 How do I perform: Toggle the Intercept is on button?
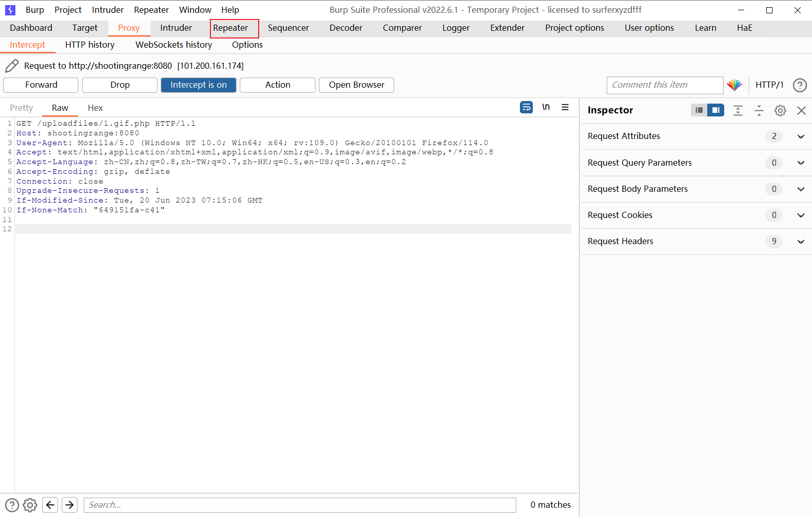coord(199,85)
